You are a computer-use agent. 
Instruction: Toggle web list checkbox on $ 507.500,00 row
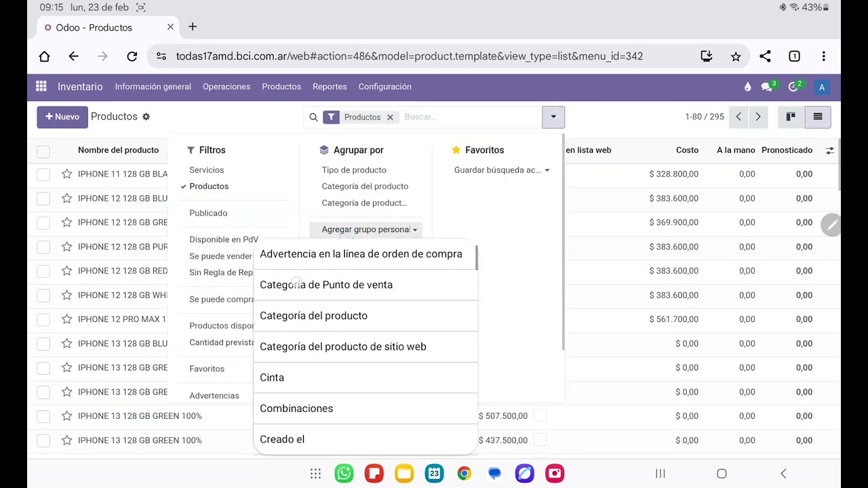540,415
